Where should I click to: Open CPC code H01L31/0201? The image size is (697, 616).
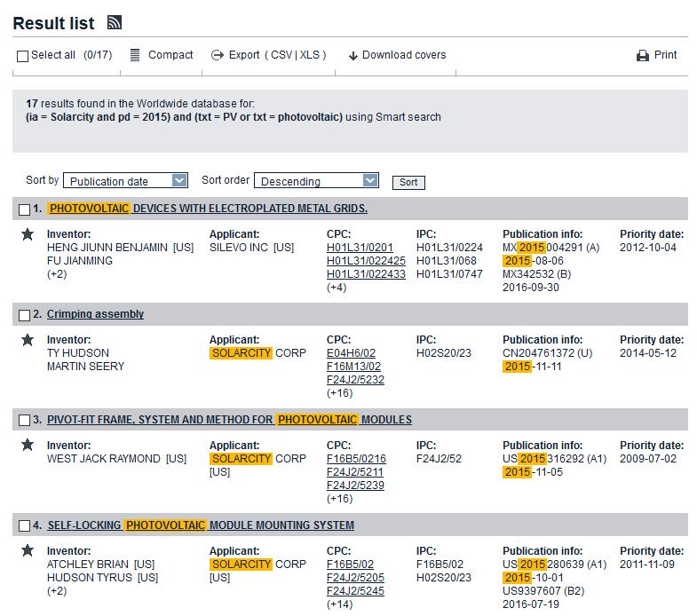[x=360, y=248]
